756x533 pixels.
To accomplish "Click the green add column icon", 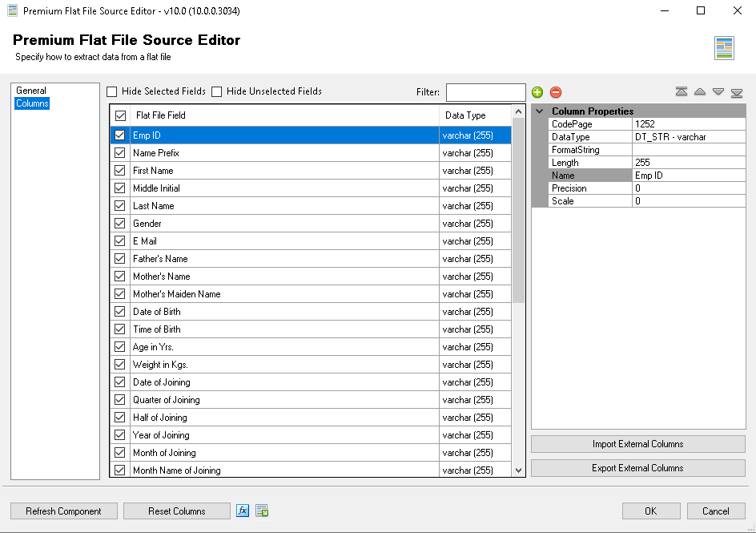I will pyautogui.click(x=537, y=92).
